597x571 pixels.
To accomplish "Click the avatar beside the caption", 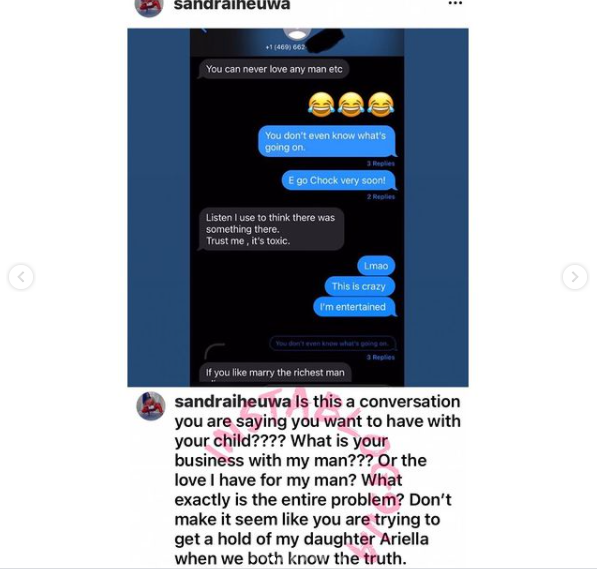I will (151, 406).
